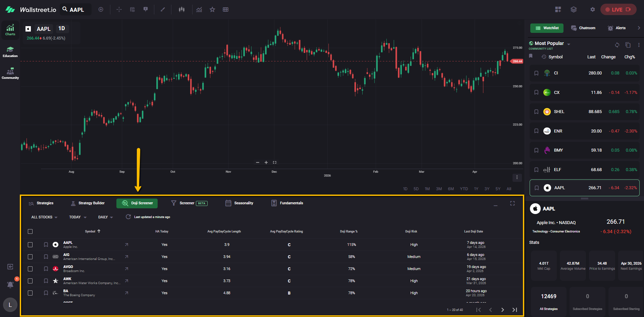Open the DAILY timeframe dropdown
Image resolution: width=644 pixels, height=317 pixels.
[105, 217]
